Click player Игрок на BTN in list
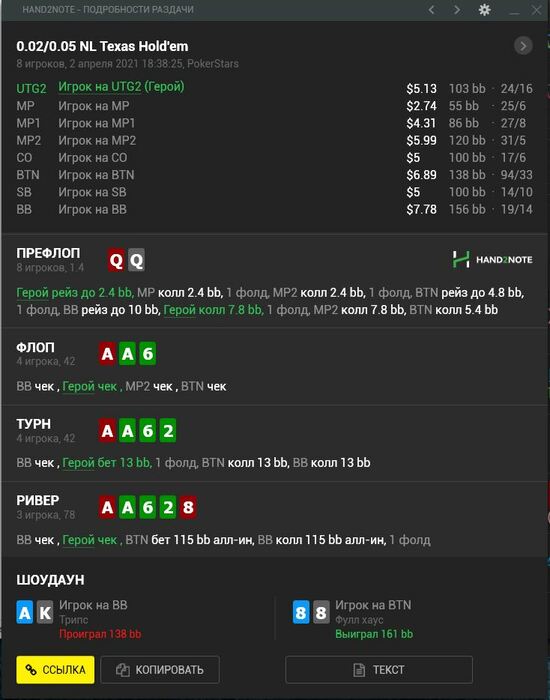 (x=96, y=175)
